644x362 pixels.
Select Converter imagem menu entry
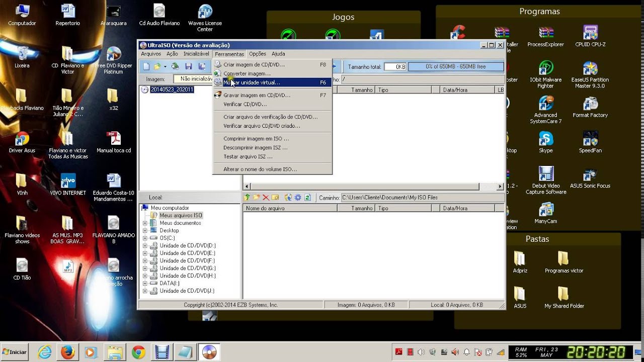coord(272,73)
